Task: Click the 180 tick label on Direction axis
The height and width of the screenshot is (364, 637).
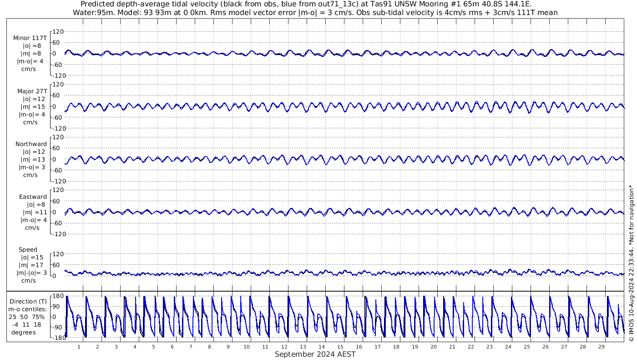Action: [x=58, y=296]
